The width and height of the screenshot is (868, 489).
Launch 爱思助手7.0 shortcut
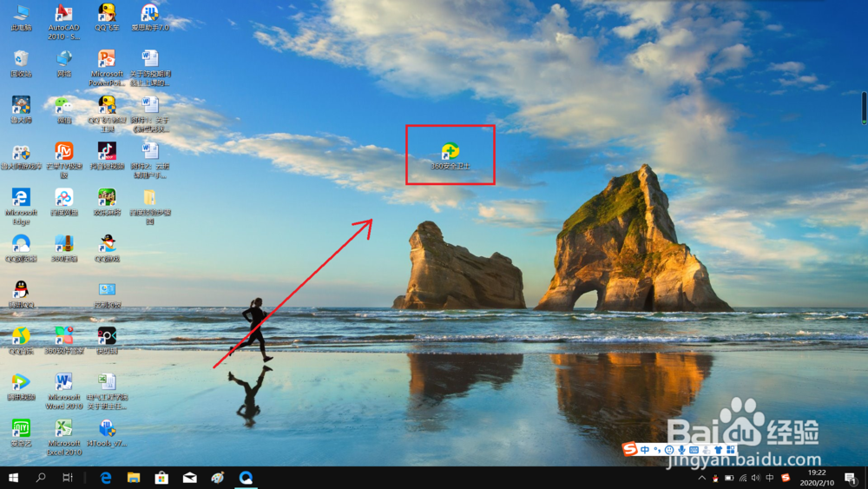point(150,17)
